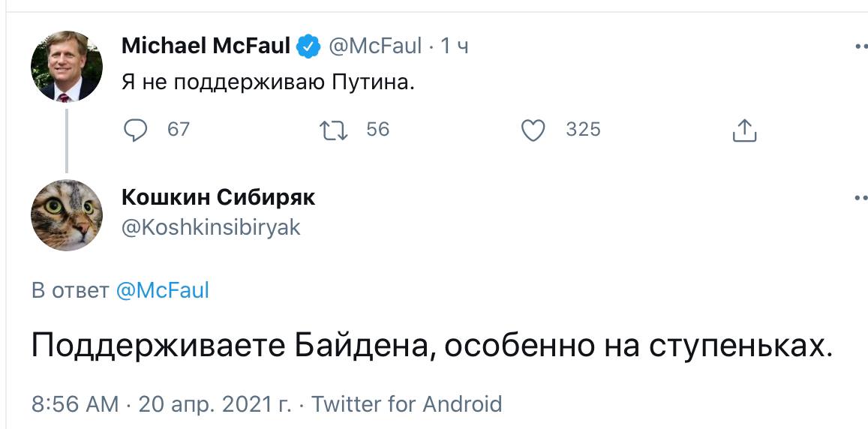868x429 pixels.
Task: Click the Michael McFaul display name
Action: pyautogui.click(x=206, y=46)
